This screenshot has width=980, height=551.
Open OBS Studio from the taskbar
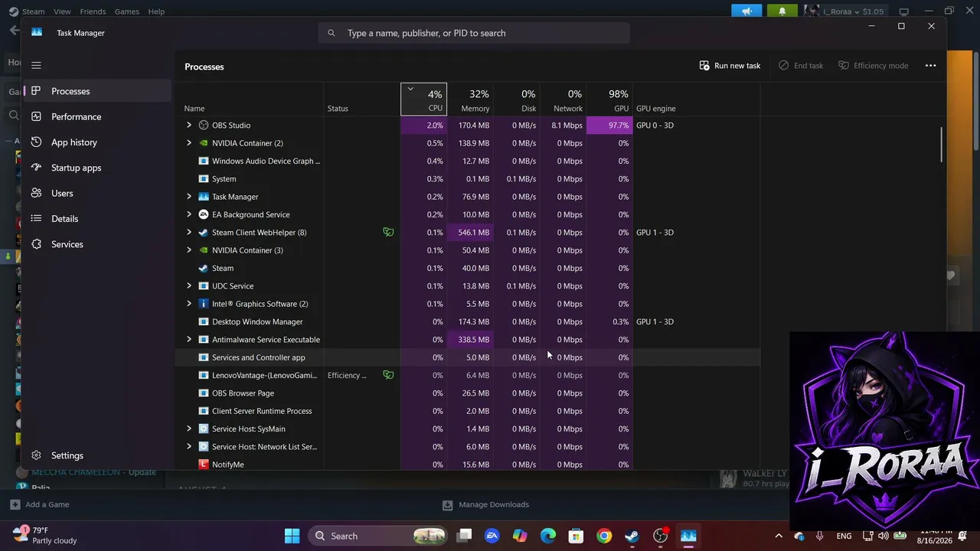[660, 536]
